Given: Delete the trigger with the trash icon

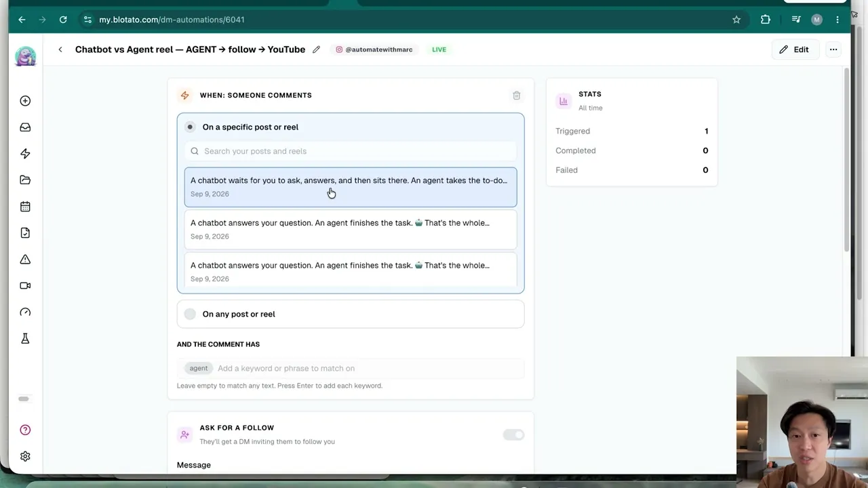Looking at the screenshot, I should [517, 96].
